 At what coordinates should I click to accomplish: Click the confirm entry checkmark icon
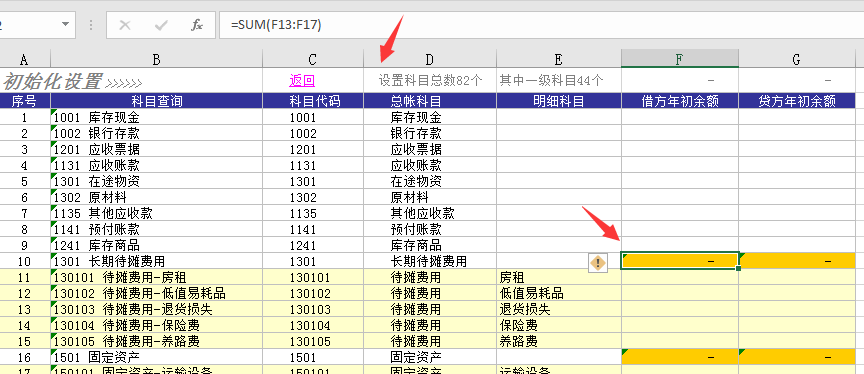(161, 25)
